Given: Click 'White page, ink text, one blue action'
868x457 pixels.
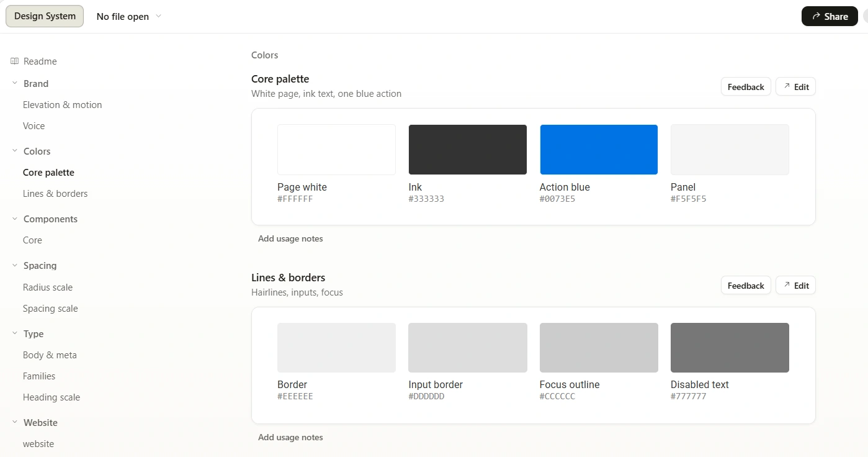Looking at the screenshot, I should point(326,94).
